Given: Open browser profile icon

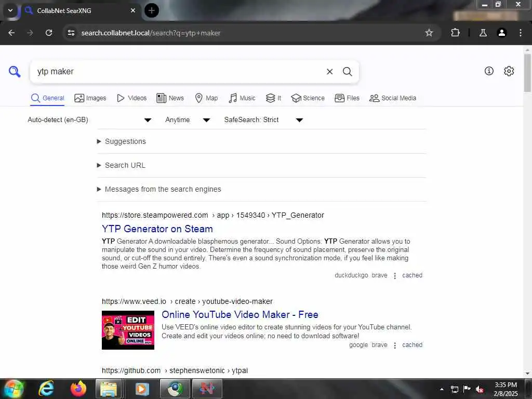Looking at the screenshot, I should pos(502,33).
